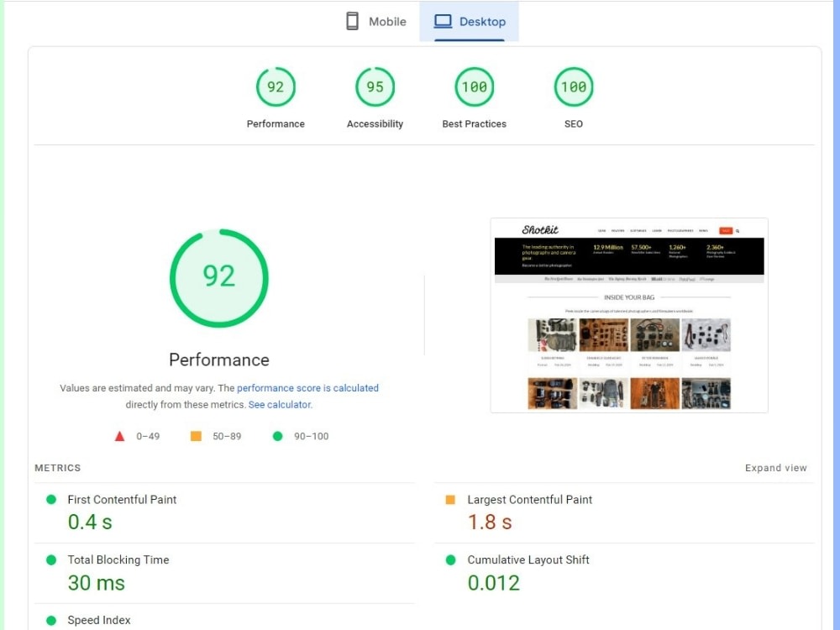Click green status dot beside Total Blocking Time
The width and height of the screenshot is (840, 630).
click(51, 559)
